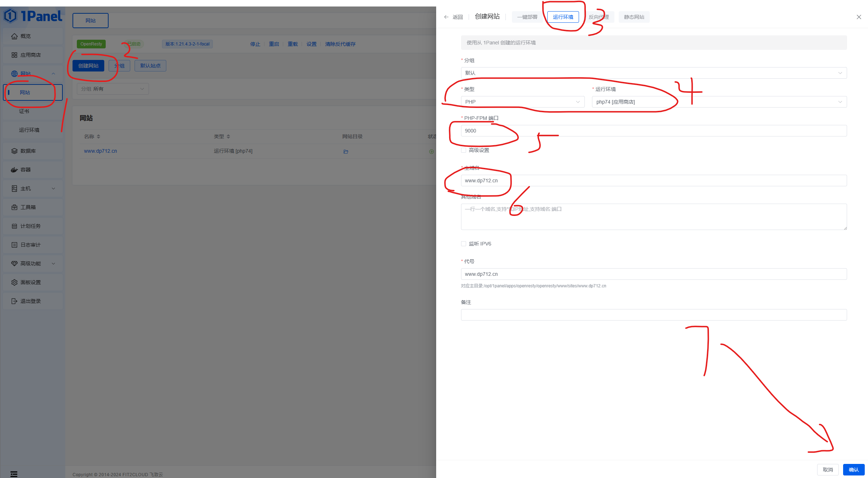Open 计划任务 calendar icon in sidebar
The image size is (868, 478).
point(14,226)
